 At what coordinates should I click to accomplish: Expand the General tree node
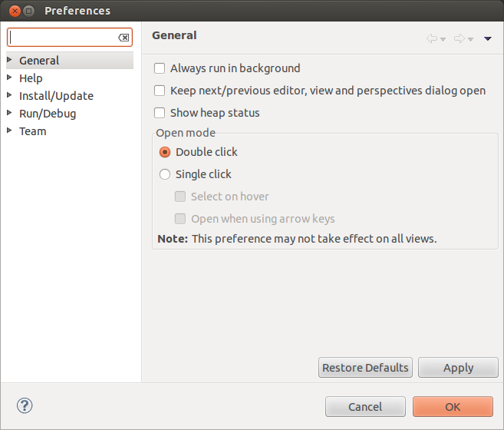tap(9, 60)
